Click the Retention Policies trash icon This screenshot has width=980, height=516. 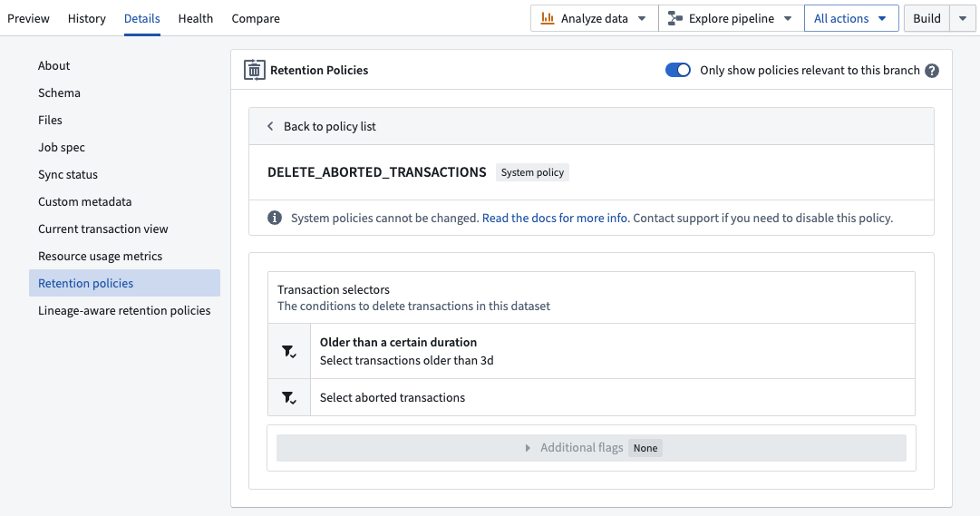coord(255,70)
